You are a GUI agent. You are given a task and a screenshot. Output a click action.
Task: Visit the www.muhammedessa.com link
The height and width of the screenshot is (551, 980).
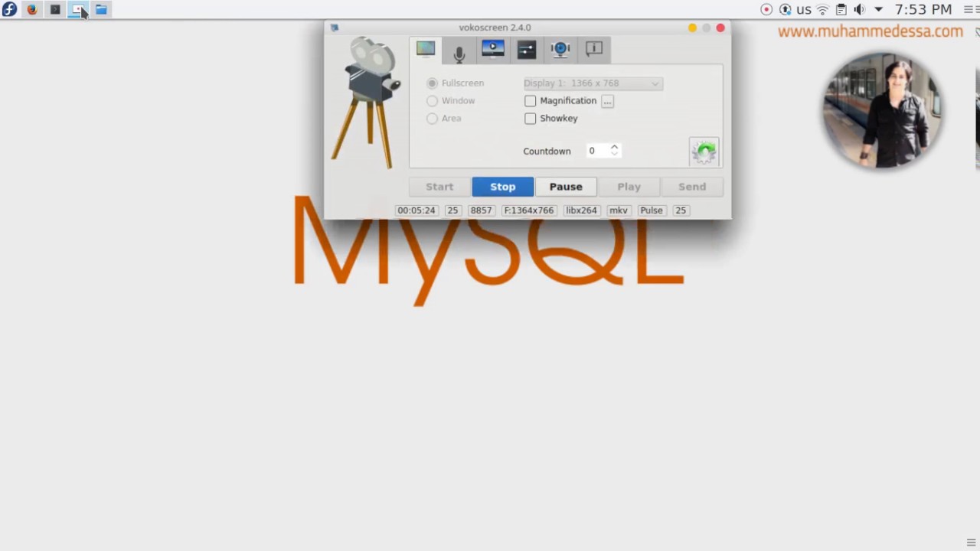(x=871, y=31)
